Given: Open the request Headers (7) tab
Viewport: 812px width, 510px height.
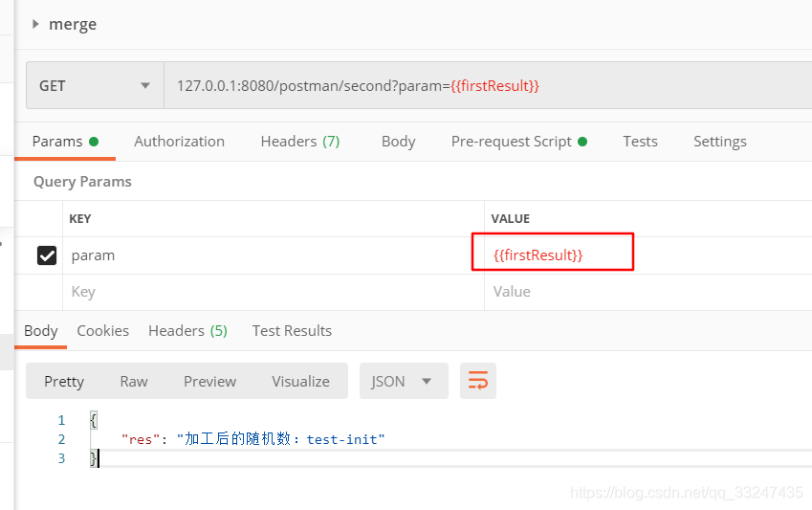Looking at the screenshot, I should pyautogui.click(x=300, y=142).
